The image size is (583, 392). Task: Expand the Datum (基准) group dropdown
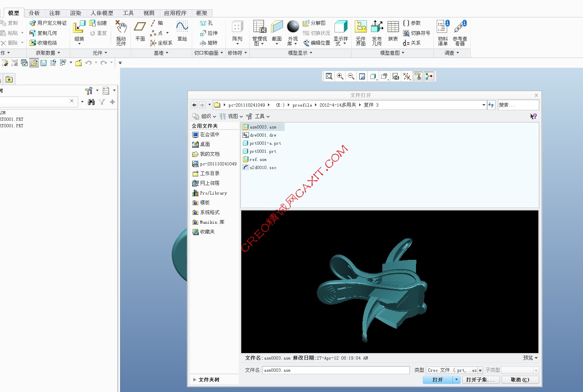click(x=161, y=53)
